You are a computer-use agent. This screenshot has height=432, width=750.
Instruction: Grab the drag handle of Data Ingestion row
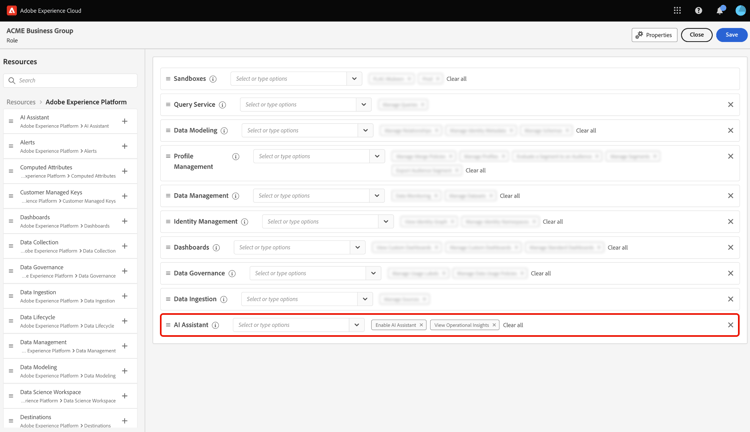(168, 299)
